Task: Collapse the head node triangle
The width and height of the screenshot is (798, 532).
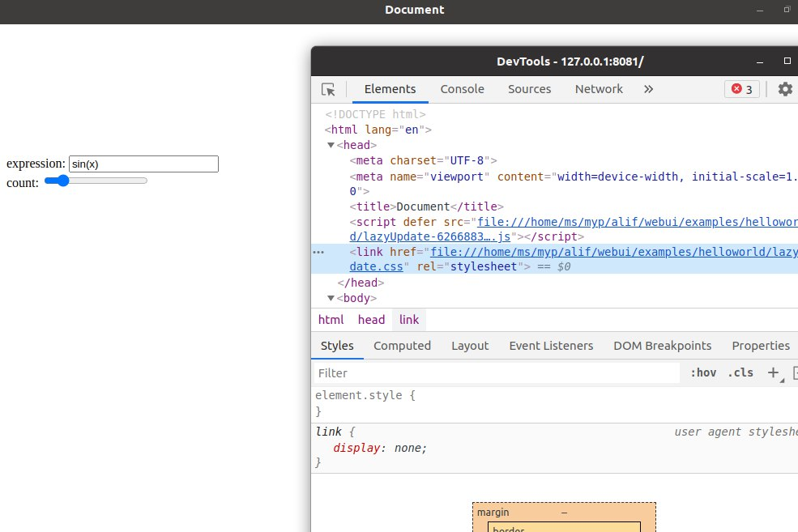Action: 331,145
